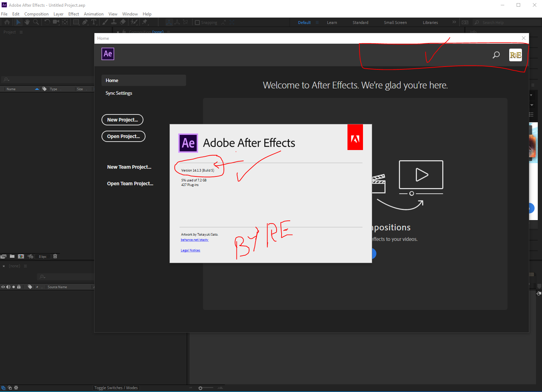Select the Hand tool
The height and width of the screenshot is (392, 542).
[27, 22]
